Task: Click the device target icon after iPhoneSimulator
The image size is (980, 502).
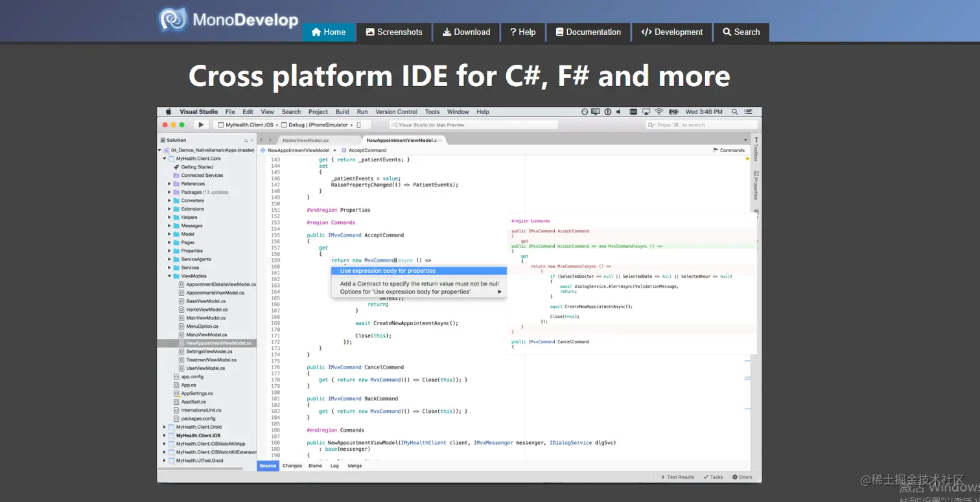Action: point(359,124)
